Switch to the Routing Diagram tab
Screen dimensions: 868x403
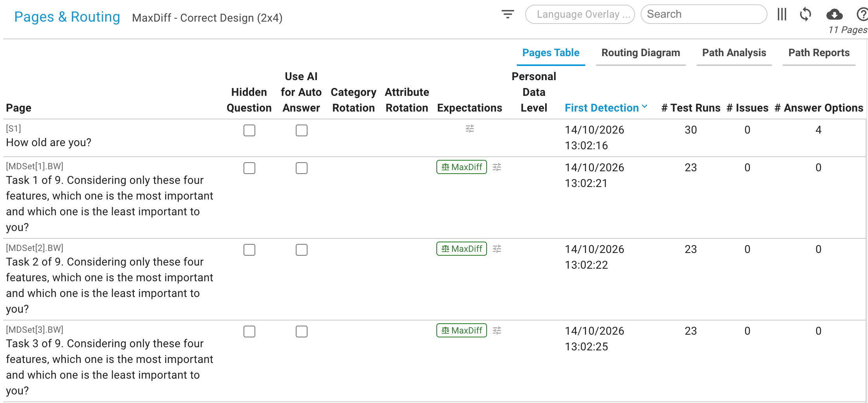[641, 53]
